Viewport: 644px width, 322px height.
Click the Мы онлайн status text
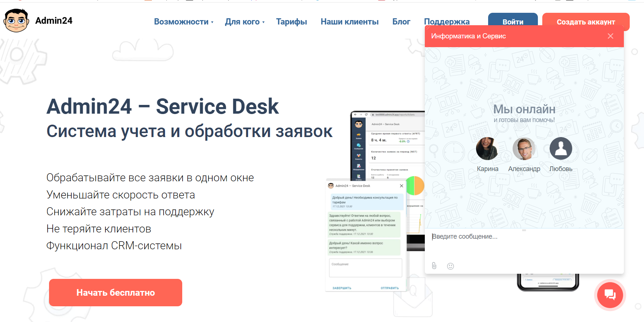click(524, 109)
